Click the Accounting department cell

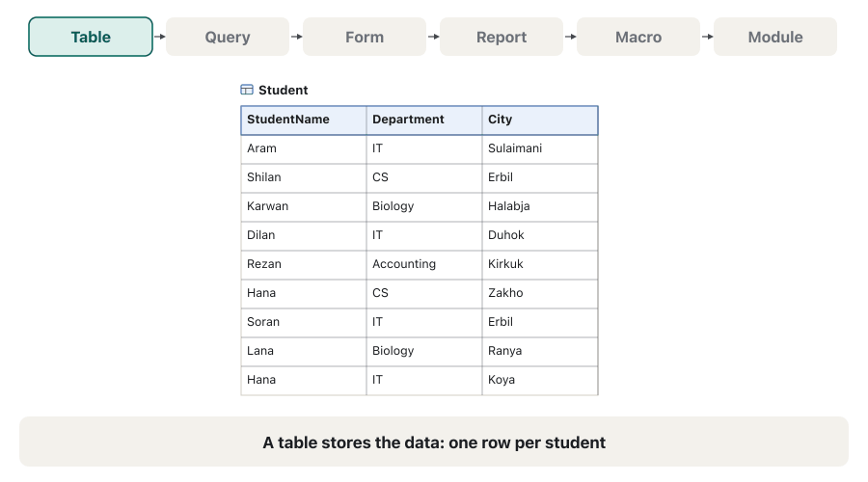(x=424, y=264)
